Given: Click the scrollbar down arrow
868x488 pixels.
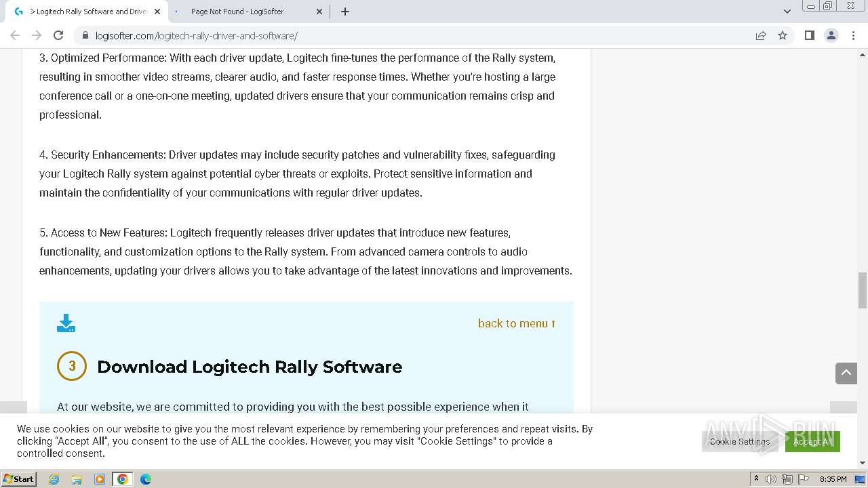Looking at the screenshot, I should 863,463.
